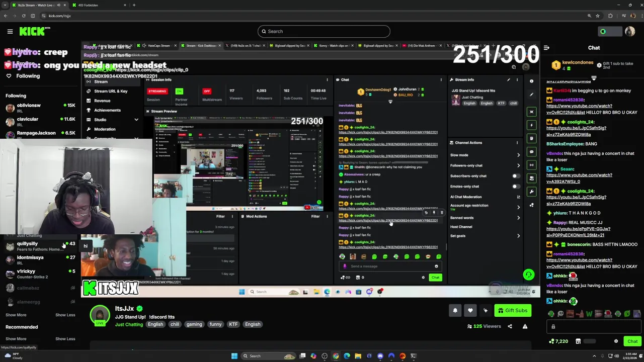Toggle stream notifications bell icon
The width and height of the screenshot is (644, 362).
coord(455,311)
